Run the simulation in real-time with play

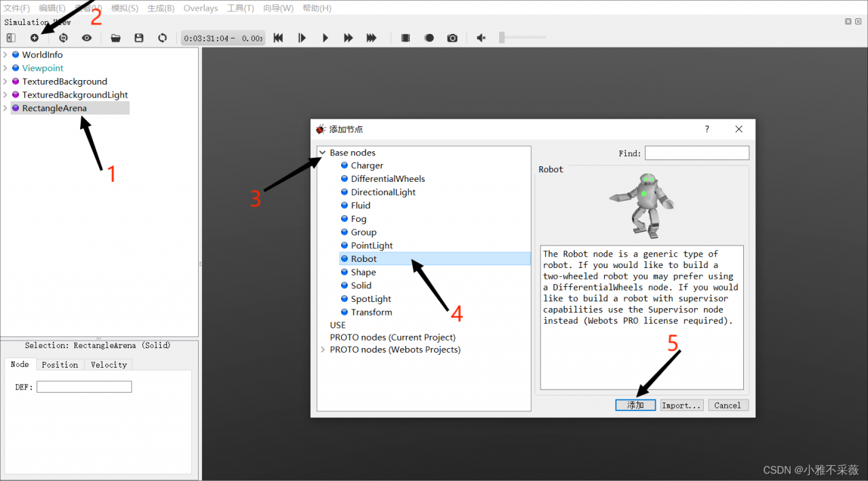pos(325,38)
